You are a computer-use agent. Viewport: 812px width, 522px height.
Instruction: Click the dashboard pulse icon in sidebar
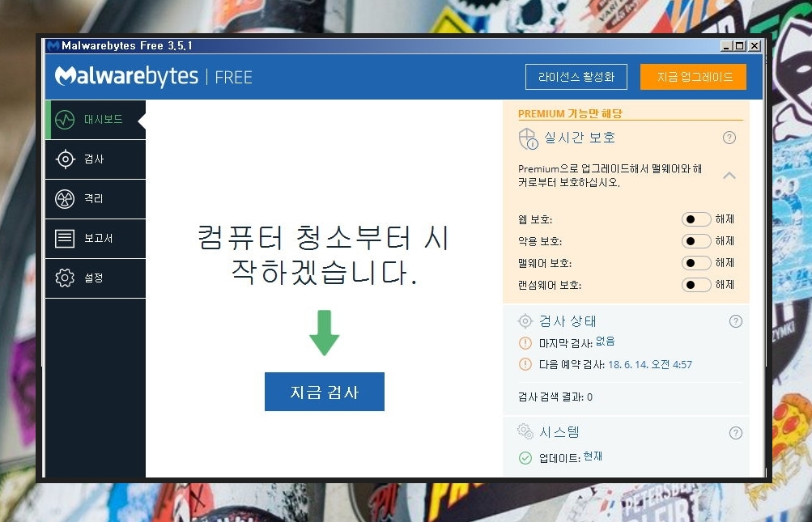[65, 120]
